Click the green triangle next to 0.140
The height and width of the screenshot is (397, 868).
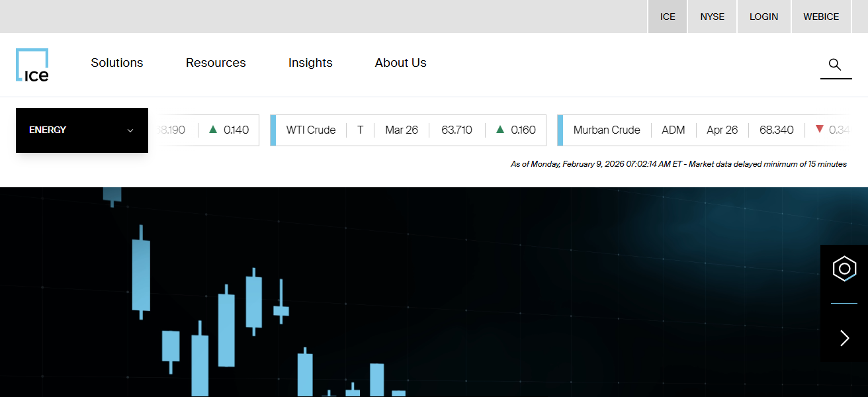pos(212,130)
